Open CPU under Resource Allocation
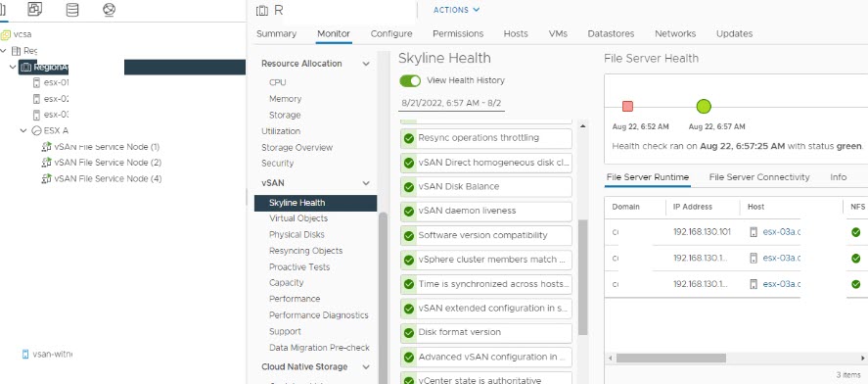The width and height of the screenshot is (868, 384). coord(277,82)
